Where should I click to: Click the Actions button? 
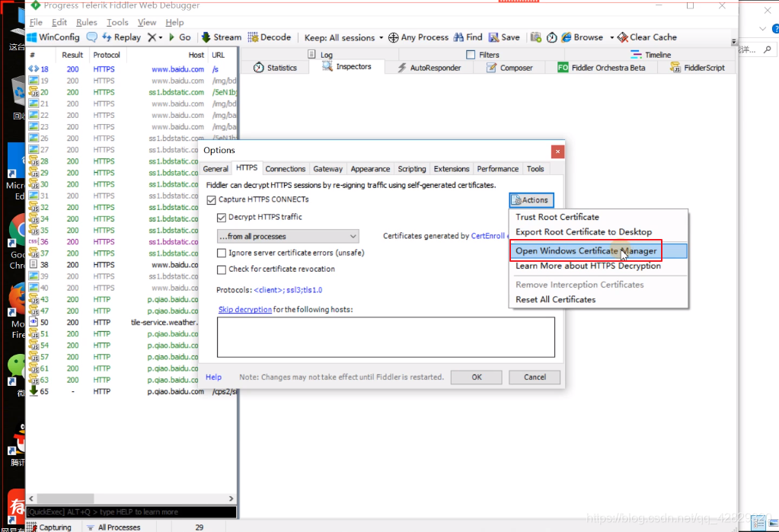click(x=531, y=199)
